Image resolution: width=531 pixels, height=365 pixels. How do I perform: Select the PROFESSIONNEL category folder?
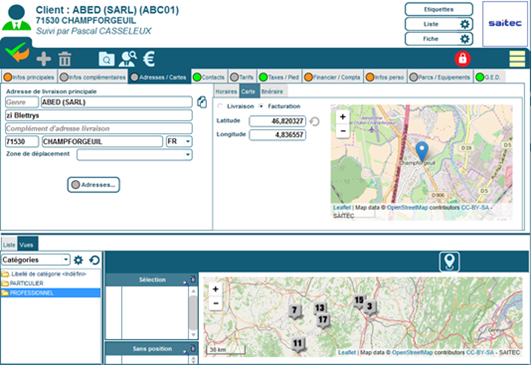(x=51, y=293)
